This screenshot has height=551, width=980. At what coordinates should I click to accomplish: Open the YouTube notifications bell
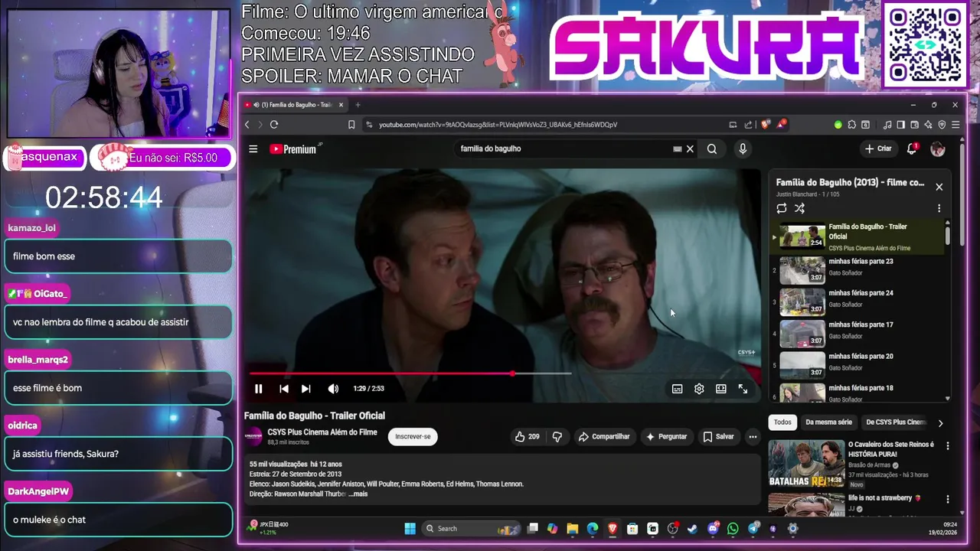[911, 148]
